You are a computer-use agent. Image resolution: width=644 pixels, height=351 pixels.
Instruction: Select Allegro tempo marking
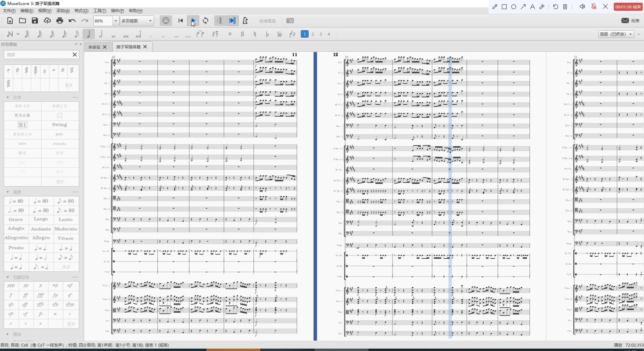click(x=41, y=238)
